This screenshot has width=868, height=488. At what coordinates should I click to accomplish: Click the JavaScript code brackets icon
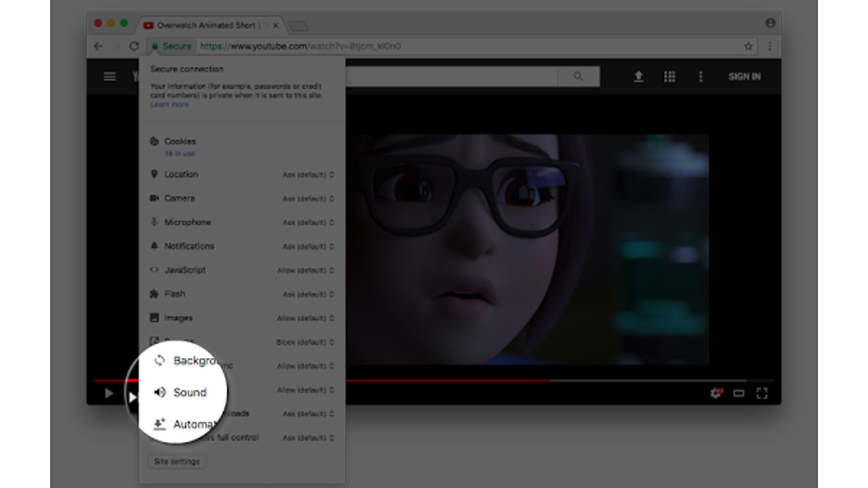coord(154,270)
